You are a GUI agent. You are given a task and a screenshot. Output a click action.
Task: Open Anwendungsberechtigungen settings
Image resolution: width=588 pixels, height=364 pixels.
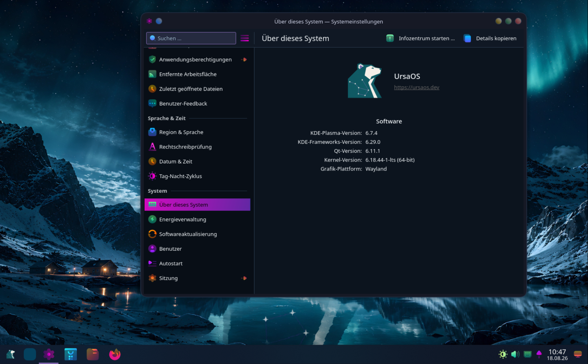click(197, 60)
